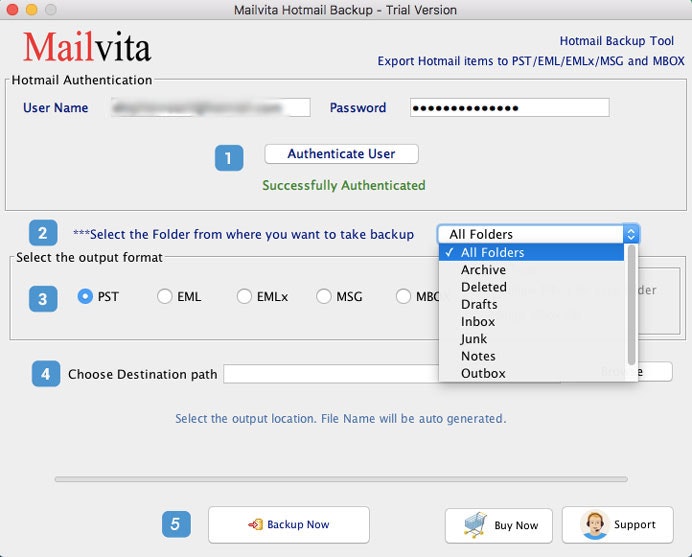692x557 pixels.
Task: Focus the Password field
Action: (510, 108)
